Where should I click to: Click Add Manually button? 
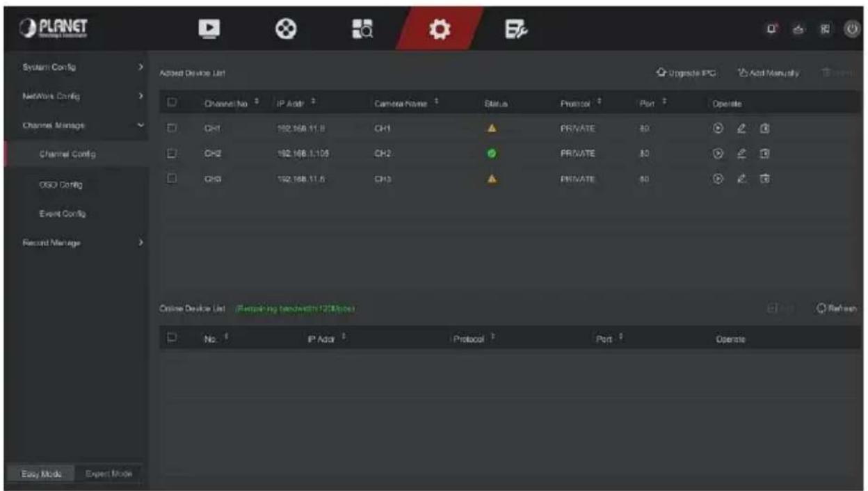[x=770, y=72]
